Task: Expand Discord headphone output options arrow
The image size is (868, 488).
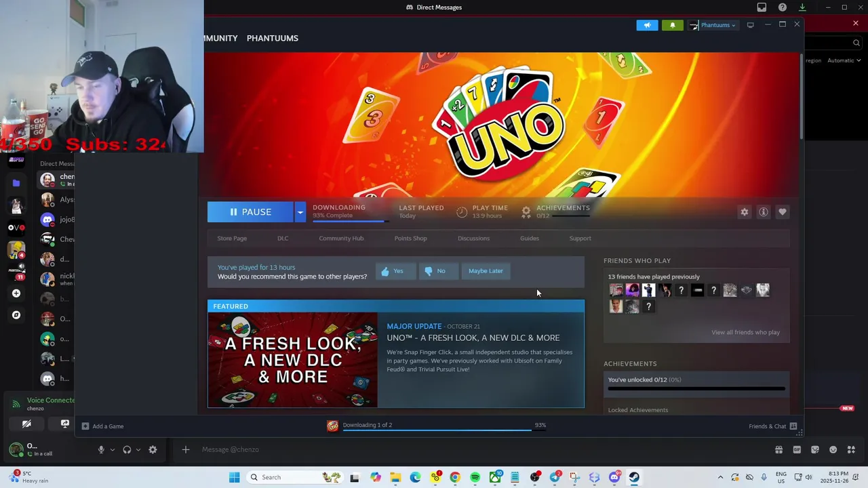Action: pos(138,449)
